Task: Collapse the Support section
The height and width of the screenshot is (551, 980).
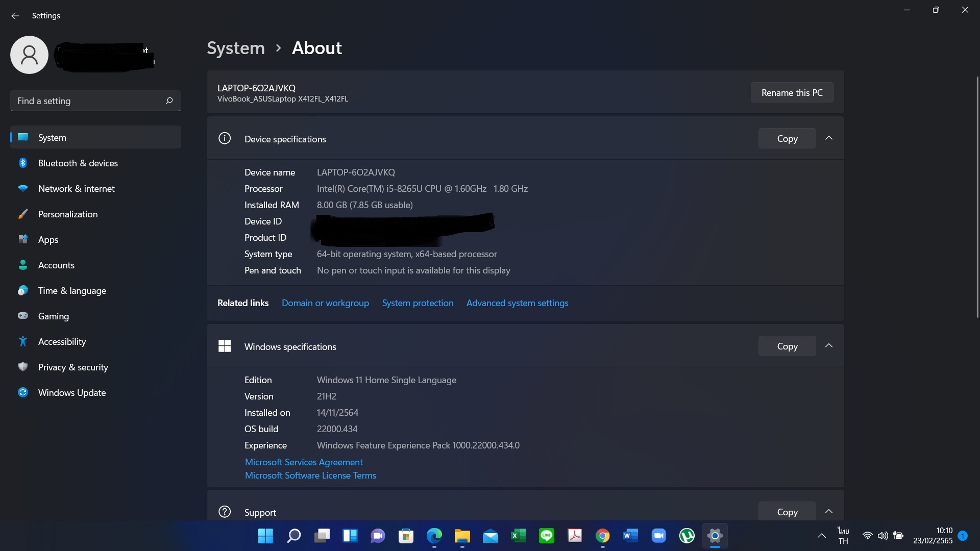Action: click(829, 511)
